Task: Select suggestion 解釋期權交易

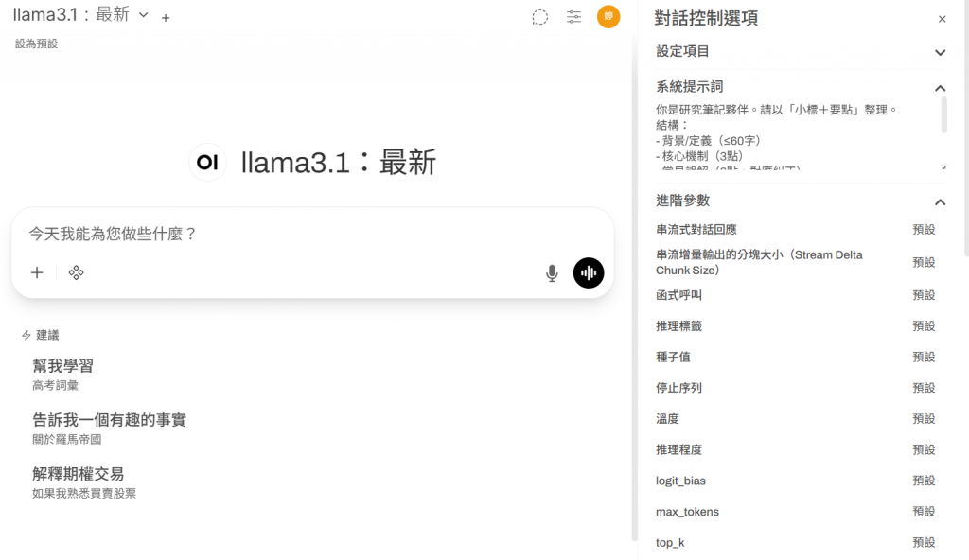Action: (84, 482)
